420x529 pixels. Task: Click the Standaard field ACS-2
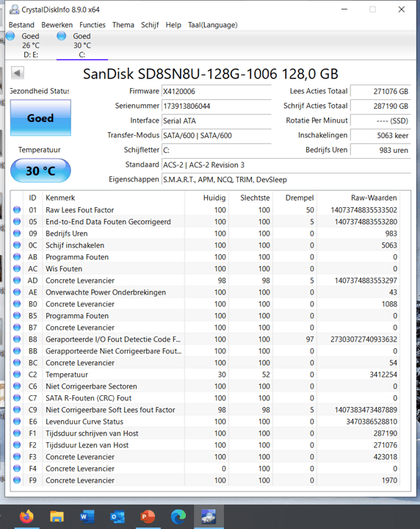click(286, 165)
